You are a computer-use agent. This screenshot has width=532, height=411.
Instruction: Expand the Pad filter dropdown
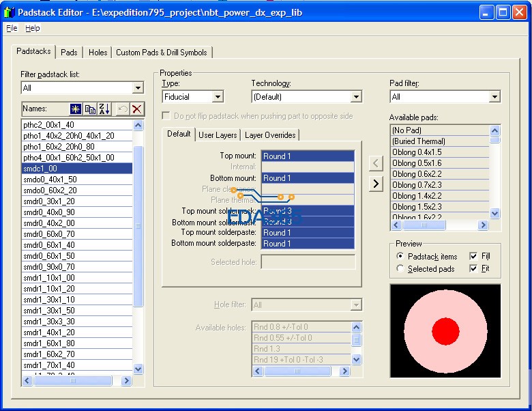click(494, 97)
